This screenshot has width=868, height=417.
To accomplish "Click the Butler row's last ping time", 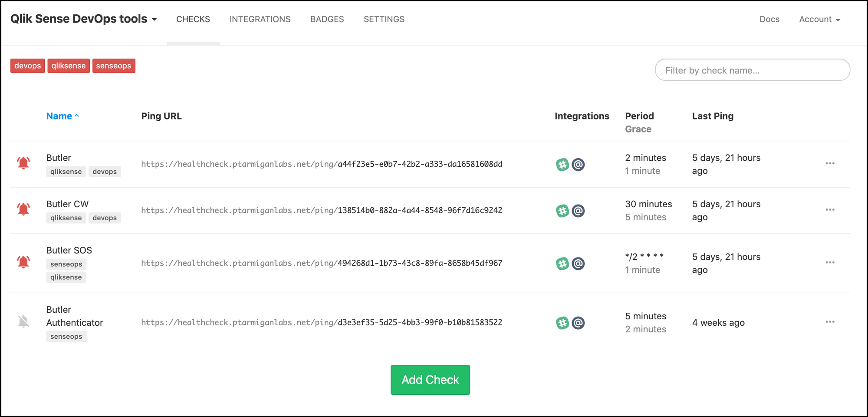I will [x=726, y=164].
